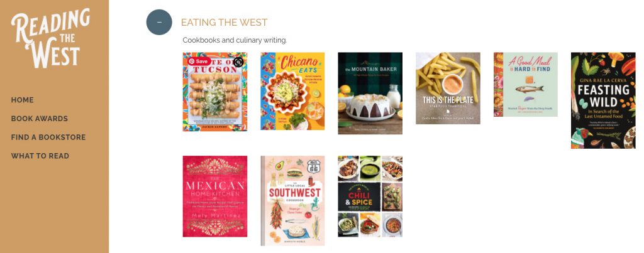Click the Eating the West heading
The height and width of the screenshot is (253, 644).
(x=225, y=23)
